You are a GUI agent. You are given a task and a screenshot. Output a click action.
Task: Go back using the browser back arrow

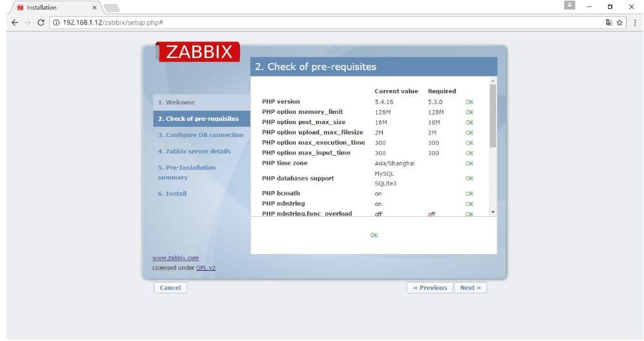(x=15, y=23)
